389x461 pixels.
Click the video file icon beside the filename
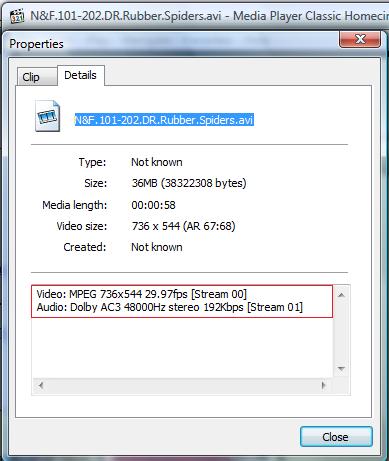(48, 116)
